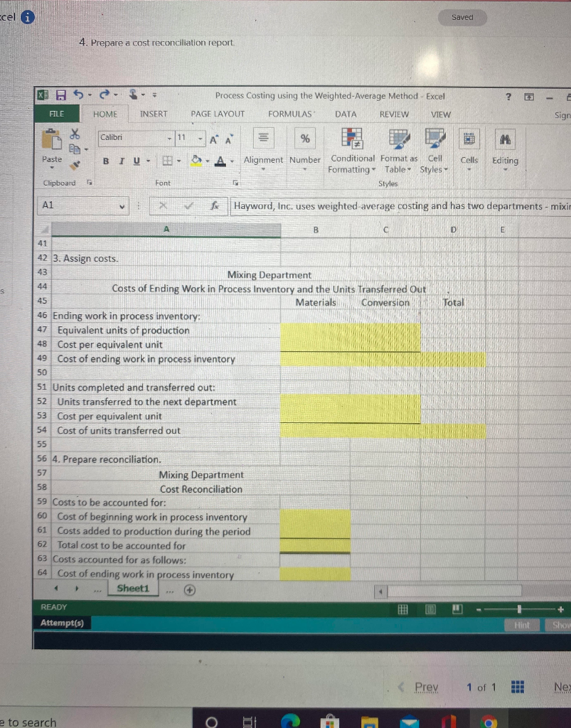Open the Editing binoculars group
This screenshot has width=571, height=728.
click(505, 149)
